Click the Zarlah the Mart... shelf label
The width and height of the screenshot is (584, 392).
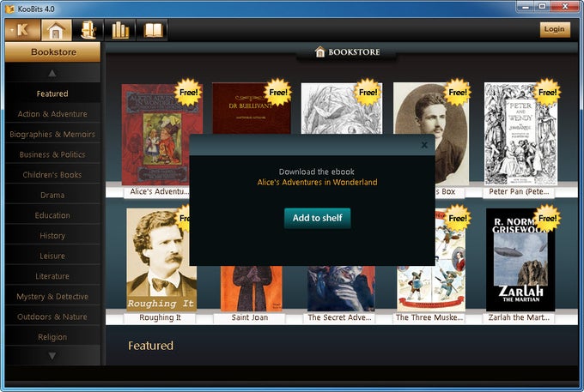[x=519, y=317]
